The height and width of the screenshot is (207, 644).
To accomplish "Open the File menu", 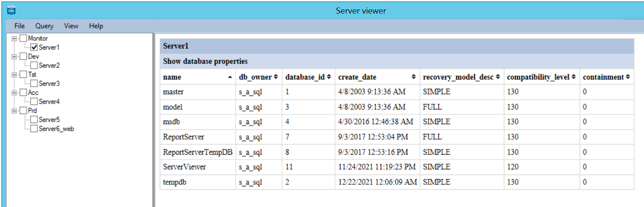I will click(20, 26).
